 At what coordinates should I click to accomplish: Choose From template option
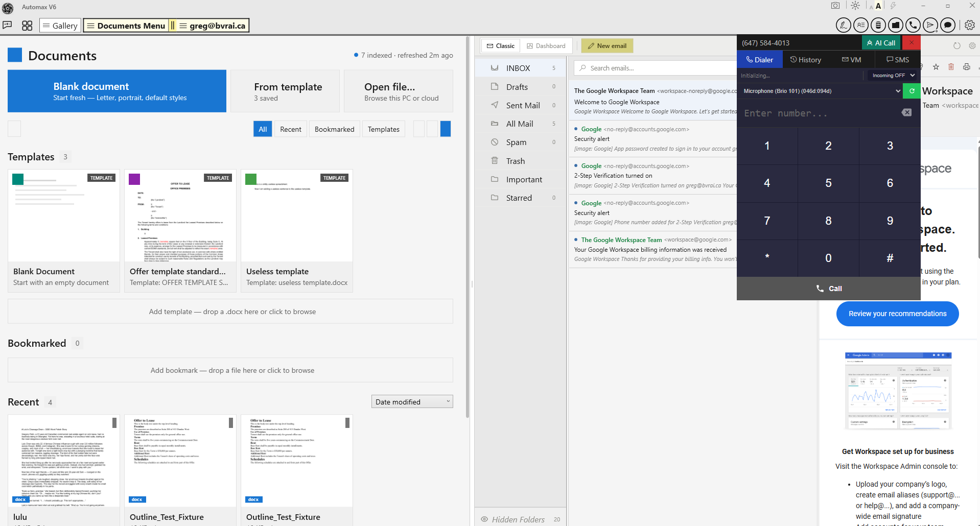tap(285, 91)
